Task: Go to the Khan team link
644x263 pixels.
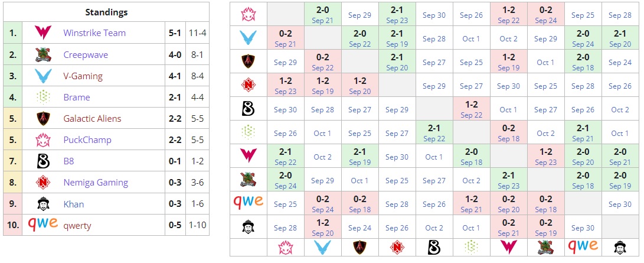Action: point(74,204)
